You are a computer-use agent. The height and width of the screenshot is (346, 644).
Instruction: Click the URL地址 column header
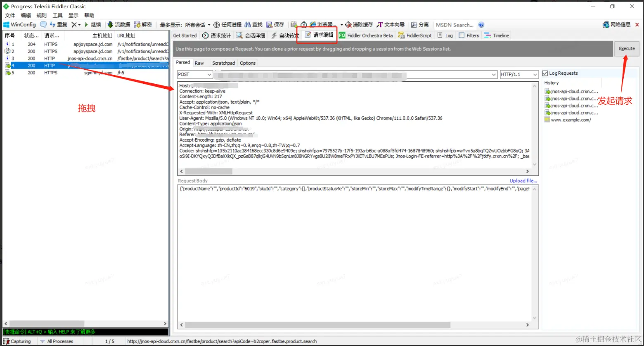coord(126,36)
